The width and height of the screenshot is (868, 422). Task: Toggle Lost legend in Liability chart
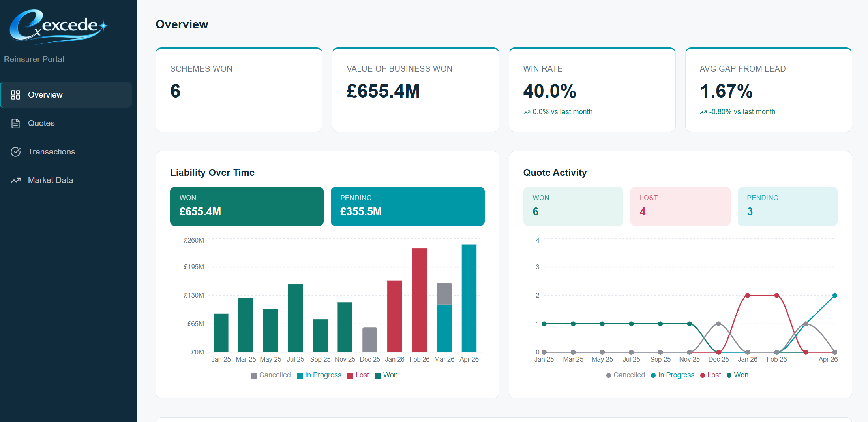[358, 375]
